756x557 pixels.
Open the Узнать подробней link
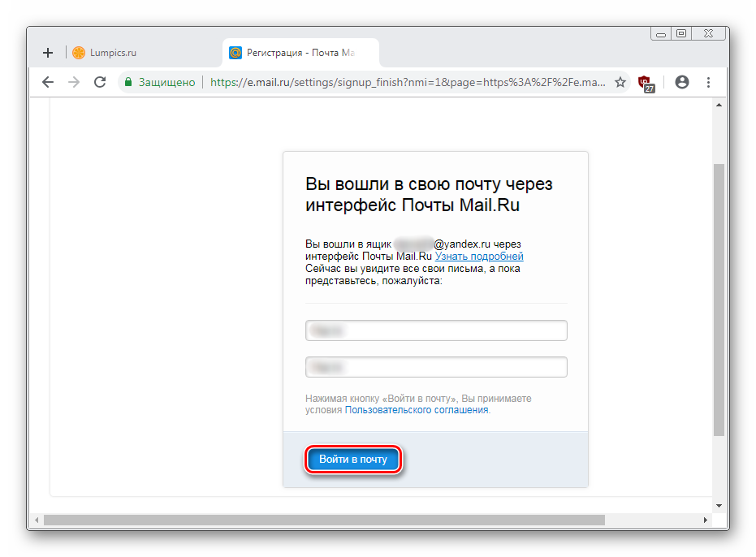(x=479, y=257)
